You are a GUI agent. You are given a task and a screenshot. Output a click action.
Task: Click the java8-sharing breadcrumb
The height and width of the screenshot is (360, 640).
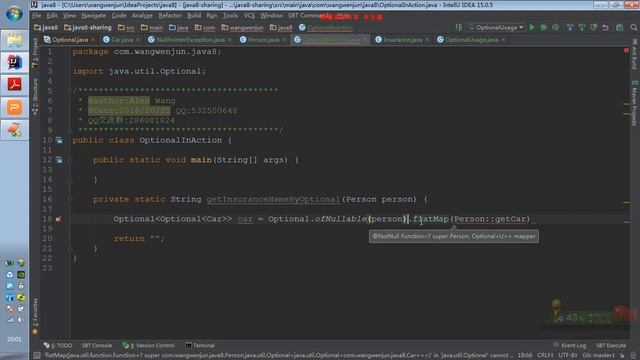[x=88, y=28]
